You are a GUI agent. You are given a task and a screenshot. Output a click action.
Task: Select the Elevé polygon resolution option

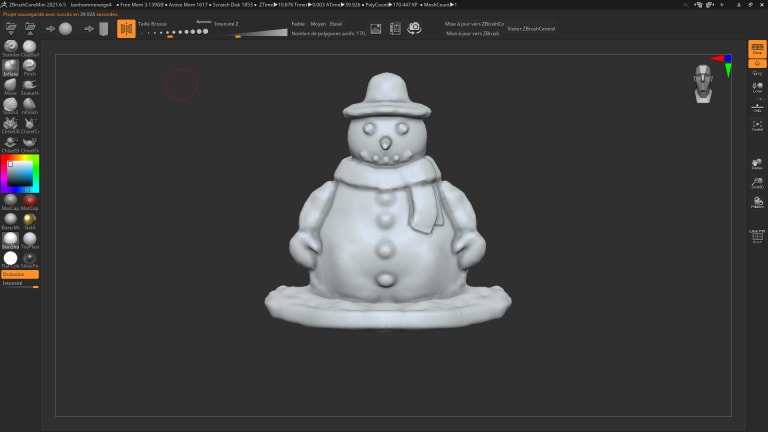pyautogui.click(x=336, y=24)
